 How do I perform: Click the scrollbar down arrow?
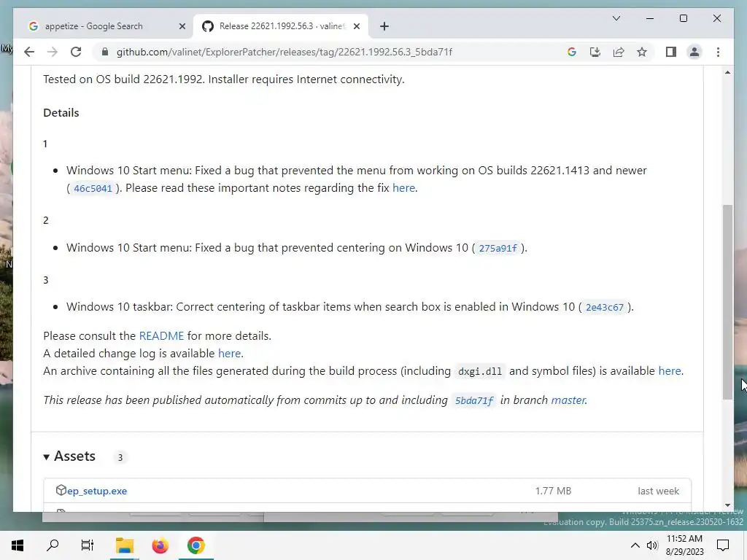727,505
